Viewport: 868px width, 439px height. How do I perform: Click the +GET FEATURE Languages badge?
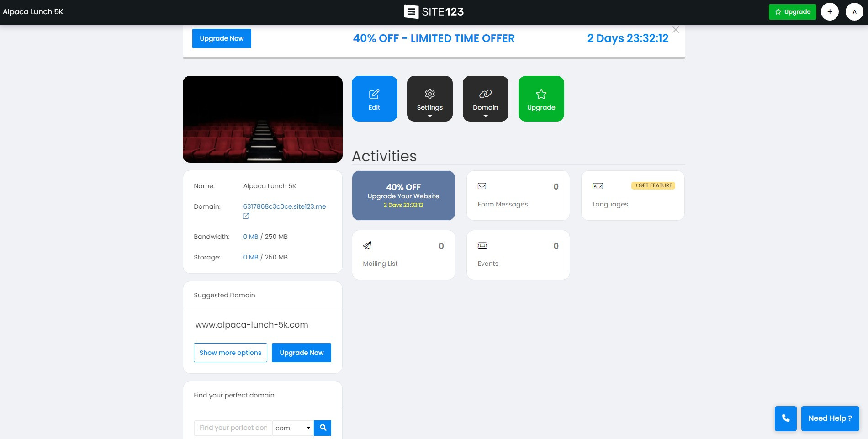coord(653,185)
